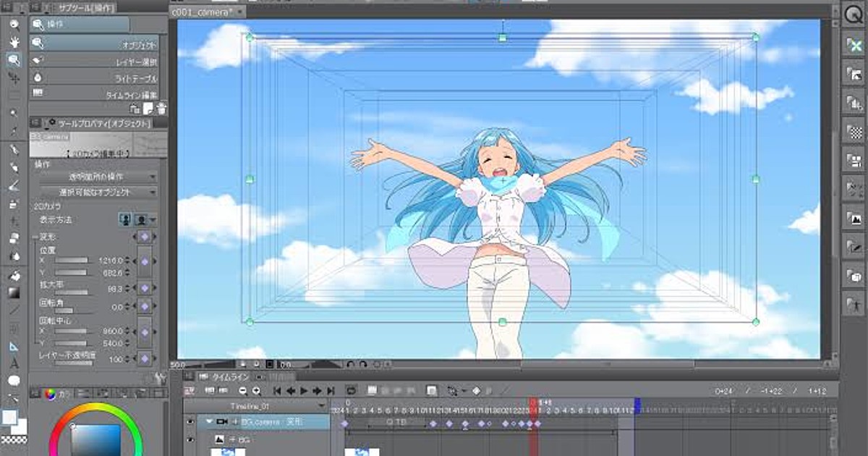Viewport: 868px width, 456px height.
Task: Toggle visibility of BG layer
Action: (x=192, y=439)
